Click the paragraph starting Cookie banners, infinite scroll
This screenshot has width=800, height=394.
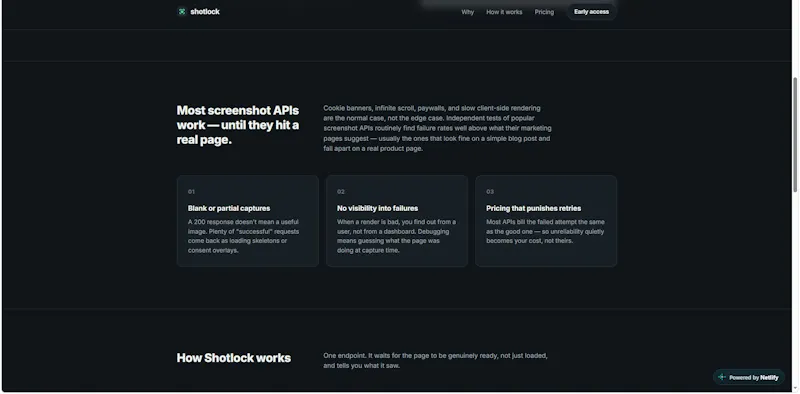437,128
